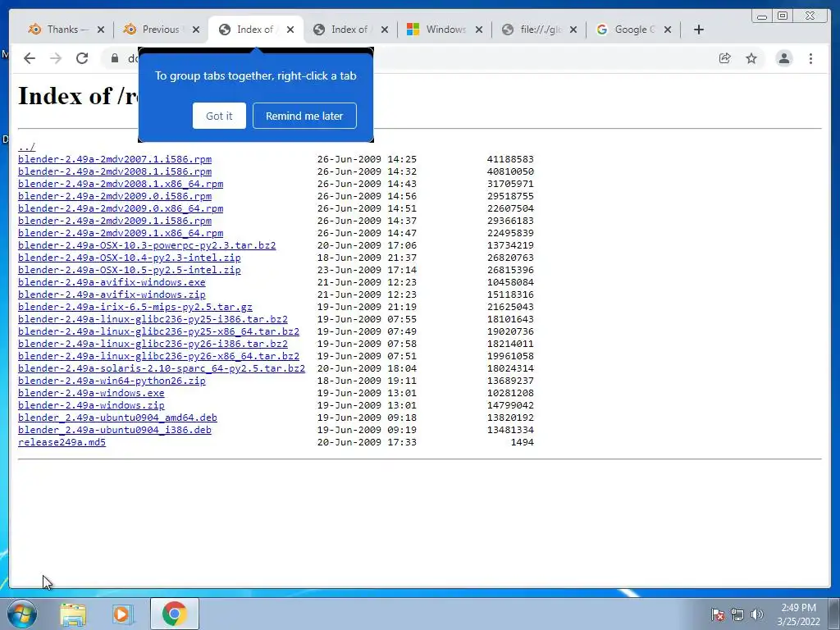Screen dimensions: 840x630
Task: Close the second Index of tab
Action: [x=385, y=30]
